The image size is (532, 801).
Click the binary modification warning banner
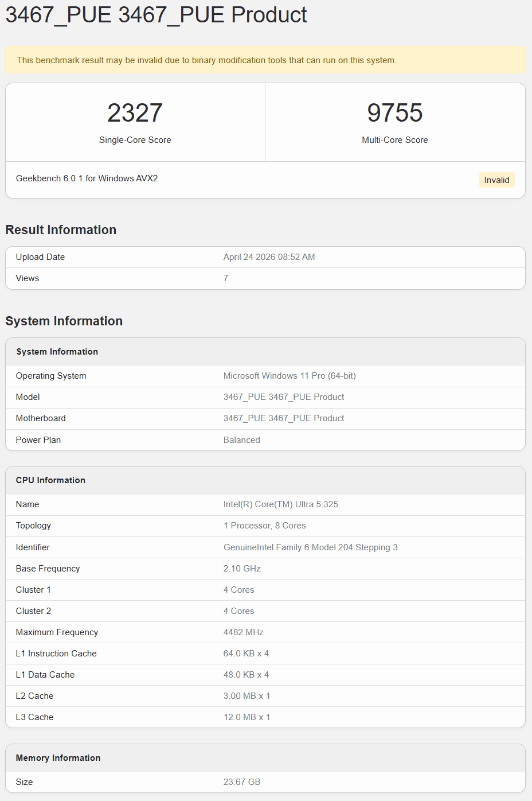click(x=206, y=60)
